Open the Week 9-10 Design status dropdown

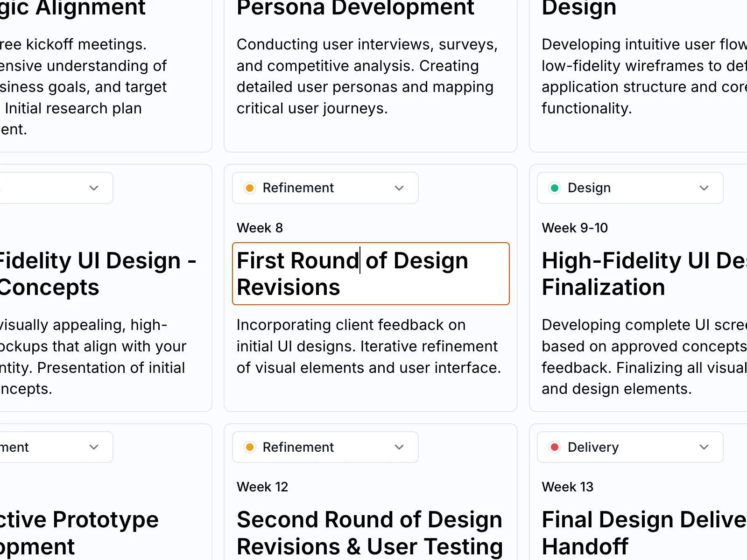click(x=629, y=188)
